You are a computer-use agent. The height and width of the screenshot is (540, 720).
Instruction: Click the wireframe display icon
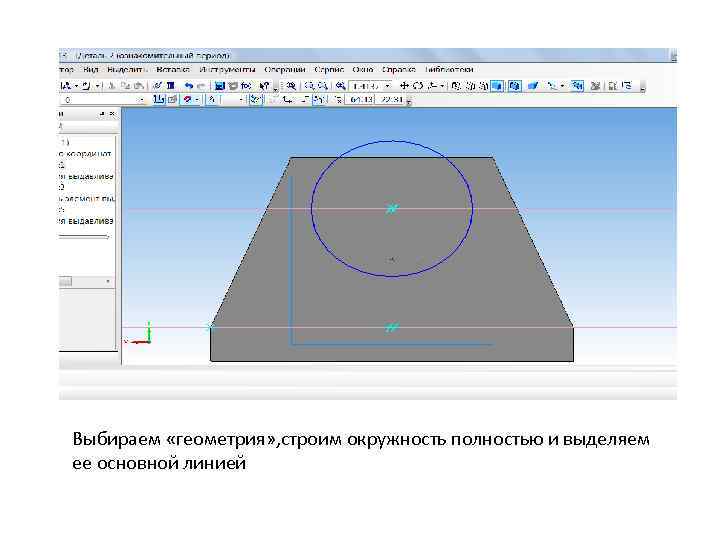coord(455,86)
